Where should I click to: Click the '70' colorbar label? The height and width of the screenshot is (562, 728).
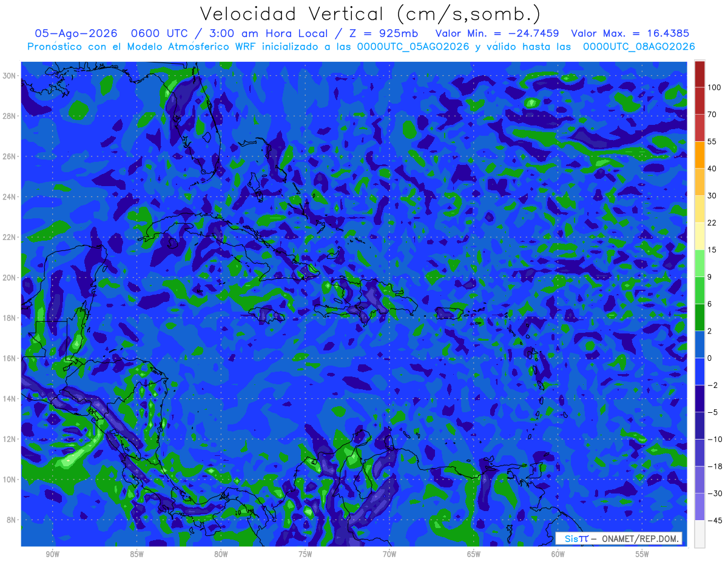point(712,115)
